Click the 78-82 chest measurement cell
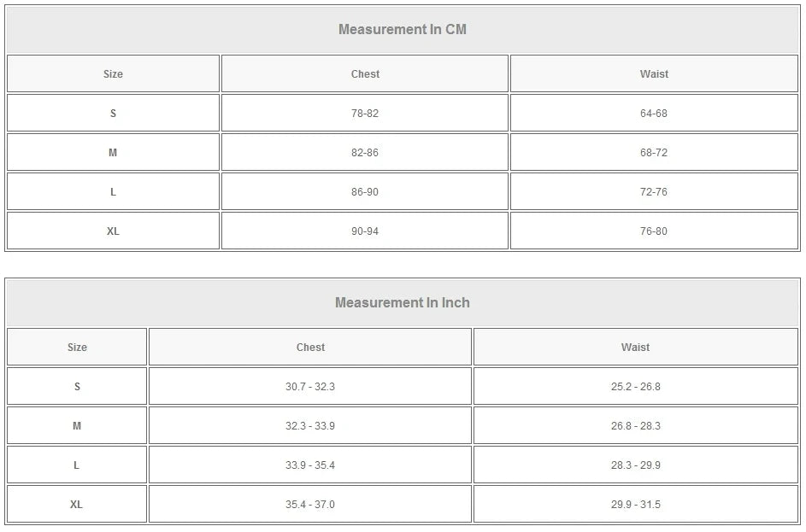The image size is (806, 532). coord(365,113)
